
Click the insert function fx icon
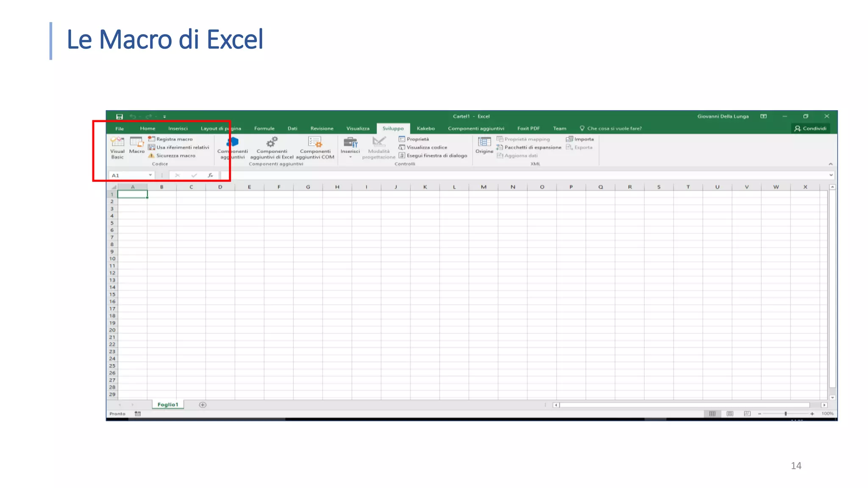coord(210,175)
